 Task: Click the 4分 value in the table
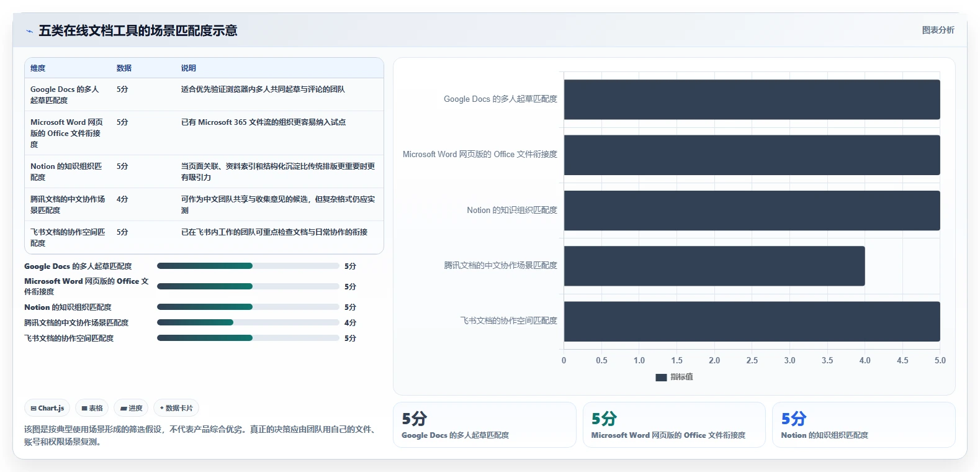pyautogui.click(x=122, y=199)
